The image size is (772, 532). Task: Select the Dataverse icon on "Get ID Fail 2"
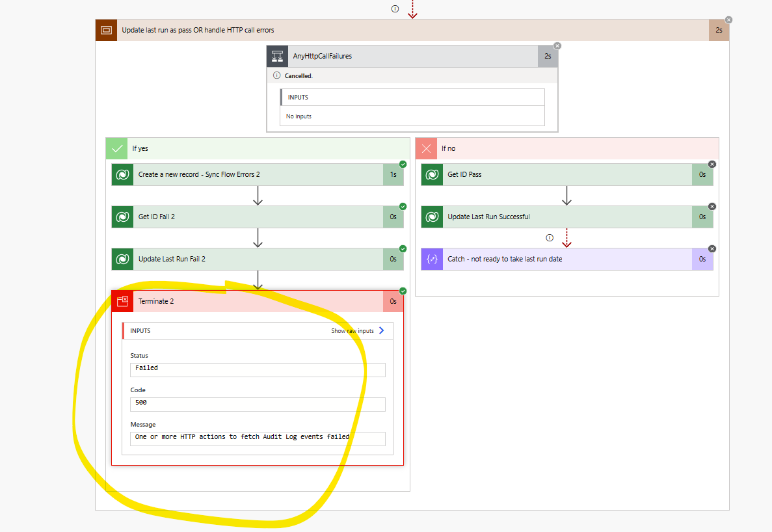(x=122, y=217)
